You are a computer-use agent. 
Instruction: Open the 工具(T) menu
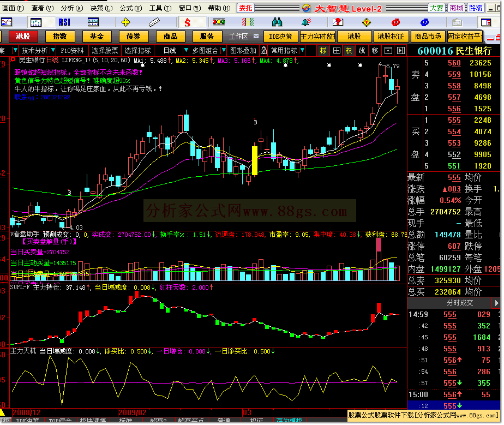160,8
